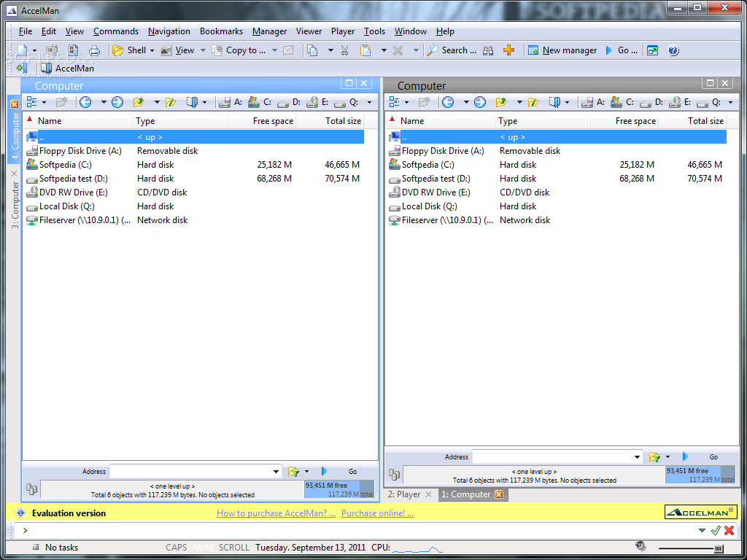Click the bookmarks book icon in right panel toolbar

click(x=554, y=102)
